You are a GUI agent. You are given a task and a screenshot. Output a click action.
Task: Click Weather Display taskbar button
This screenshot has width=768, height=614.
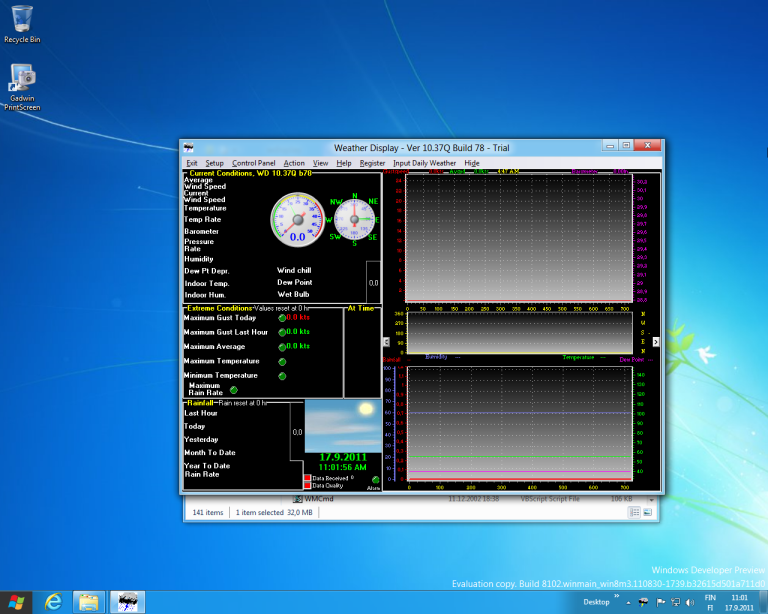[127, 602]
